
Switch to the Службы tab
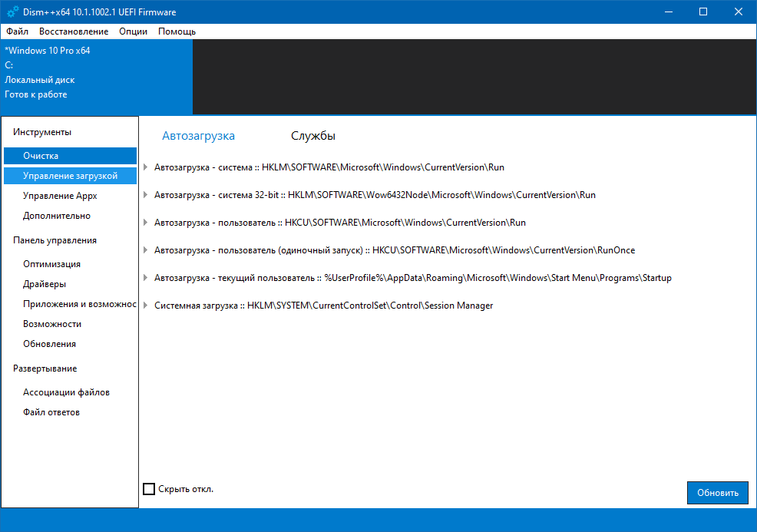(312, 136)
